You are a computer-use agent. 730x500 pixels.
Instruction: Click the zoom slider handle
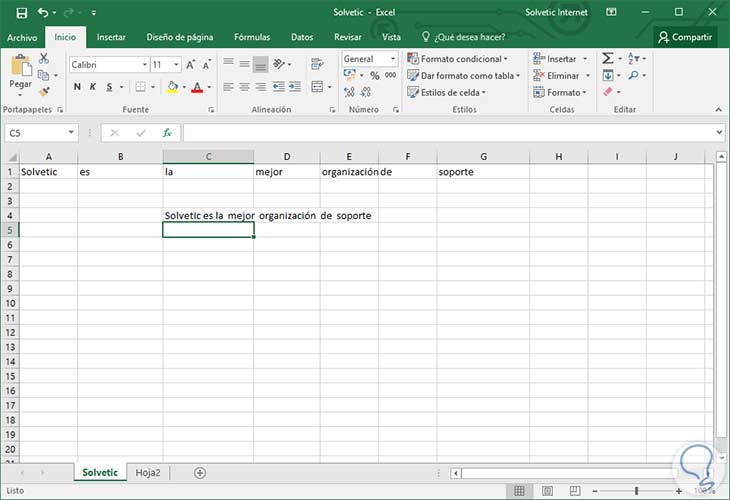pos(636,491)
